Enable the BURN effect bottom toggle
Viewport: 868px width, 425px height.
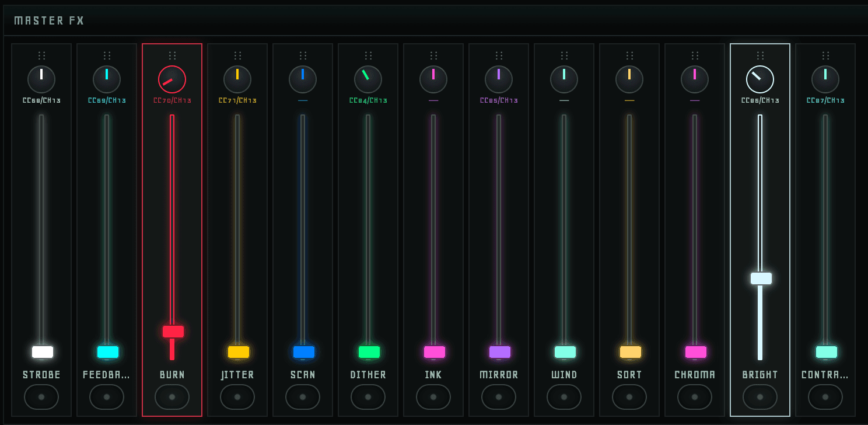172,397
